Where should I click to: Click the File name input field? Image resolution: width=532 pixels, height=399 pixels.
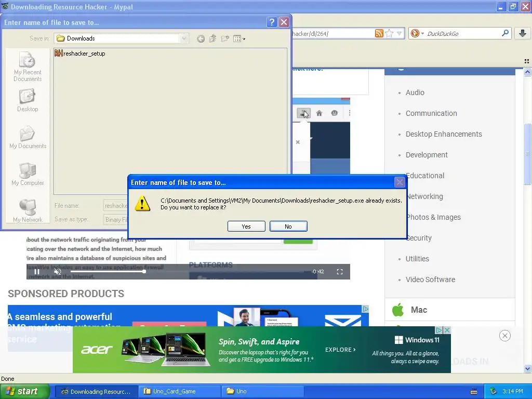(116, 206)
